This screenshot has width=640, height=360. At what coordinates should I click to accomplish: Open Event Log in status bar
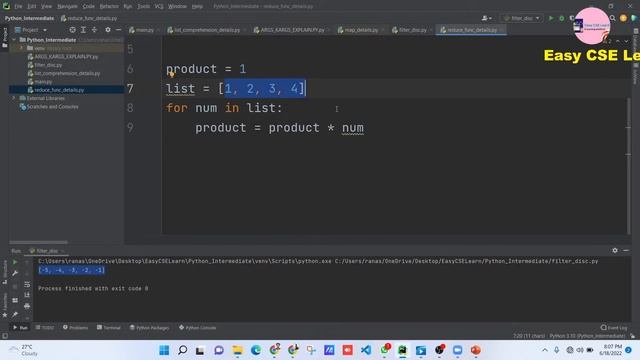tap(614, 328)
